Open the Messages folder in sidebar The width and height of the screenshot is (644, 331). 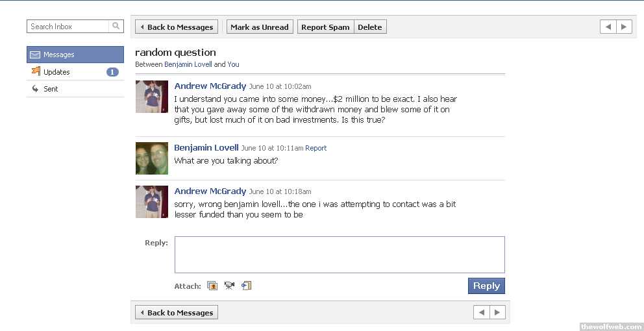(75, 55)
